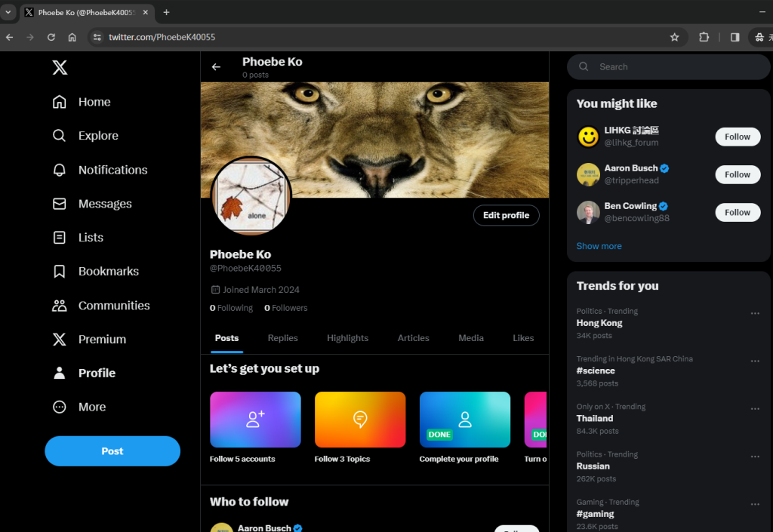
Task: Click Show more under You might like
Action: click(599, 246)
